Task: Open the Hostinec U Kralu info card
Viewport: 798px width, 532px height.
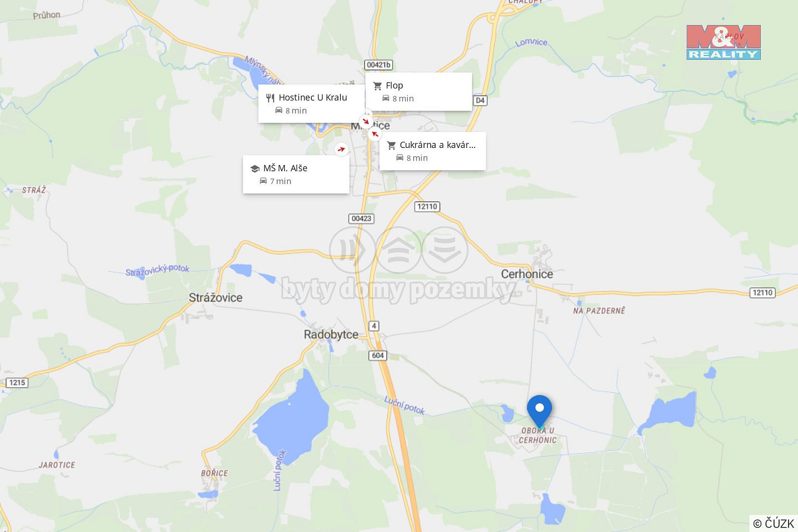Action: click(311, 104)
